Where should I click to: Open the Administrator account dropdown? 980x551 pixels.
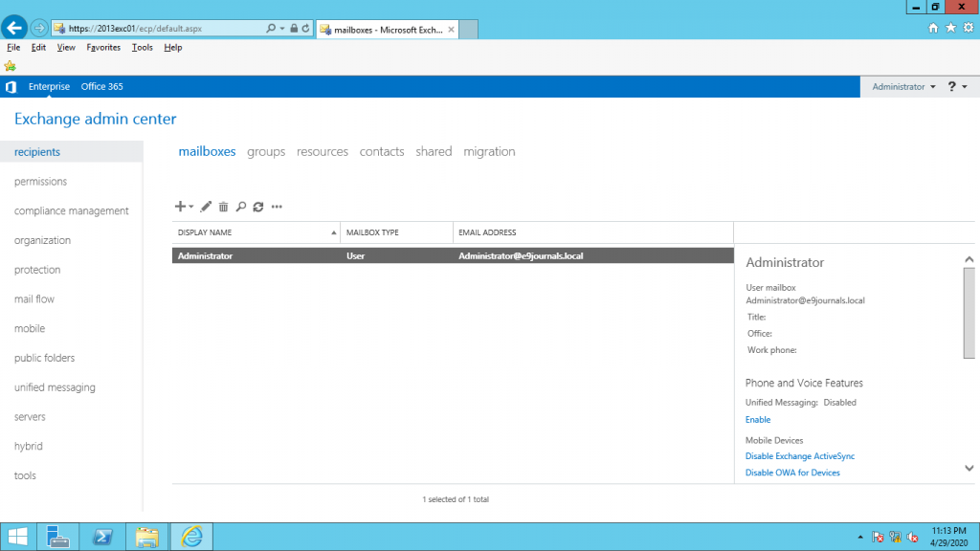[x=903, y=87]
